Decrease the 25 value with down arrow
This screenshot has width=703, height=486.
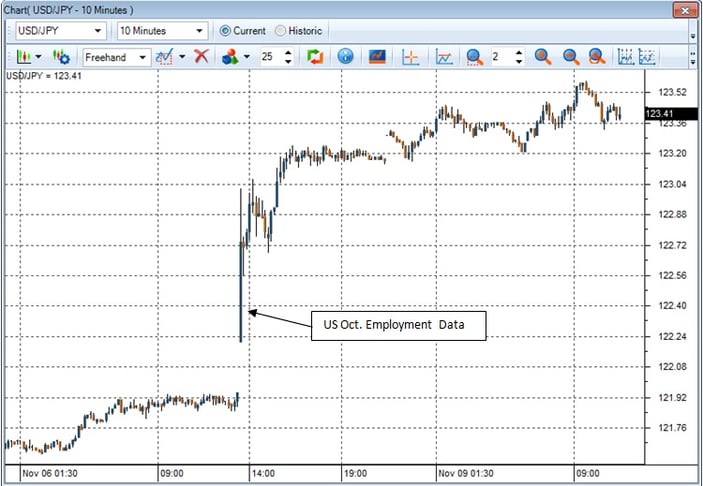point(288,61)
